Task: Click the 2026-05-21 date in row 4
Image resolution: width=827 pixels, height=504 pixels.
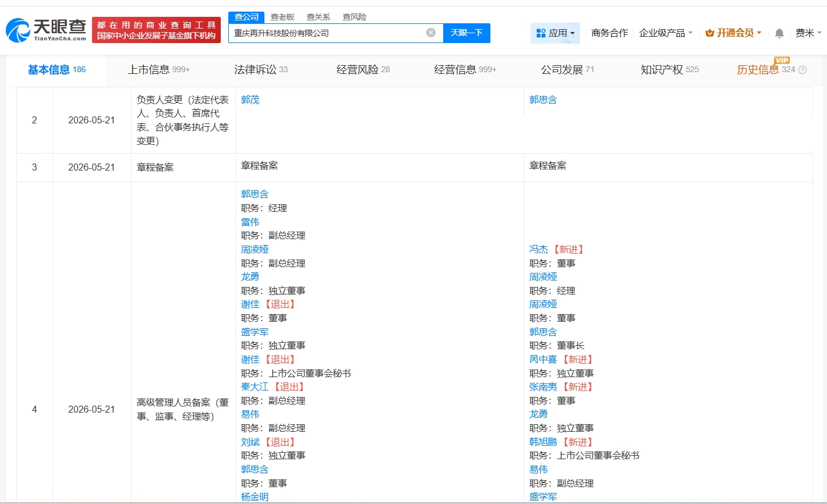Action: click(91, 410)
